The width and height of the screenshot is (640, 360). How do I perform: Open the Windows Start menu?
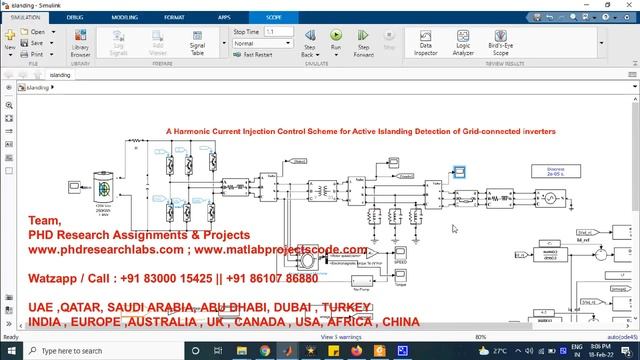pyautogui.click(x=11, y=351)
